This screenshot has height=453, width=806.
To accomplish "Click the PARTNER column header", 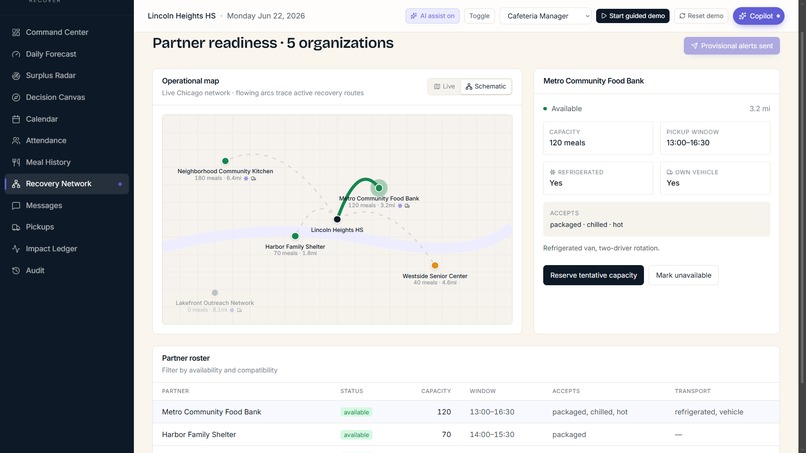I will coord(175,391).
